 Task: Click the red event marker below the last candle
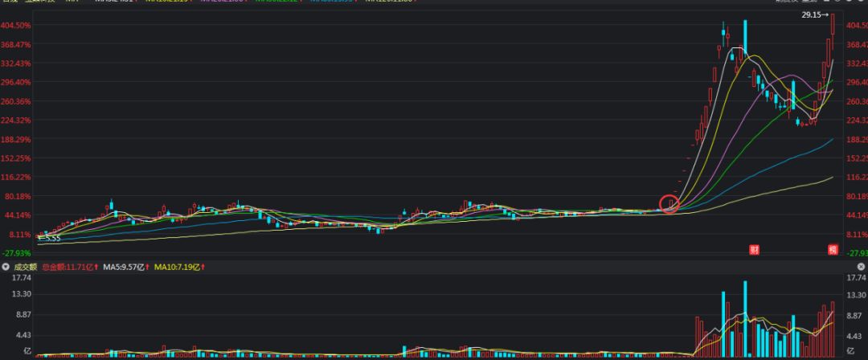pyautogui.click(x=833, y=250)
